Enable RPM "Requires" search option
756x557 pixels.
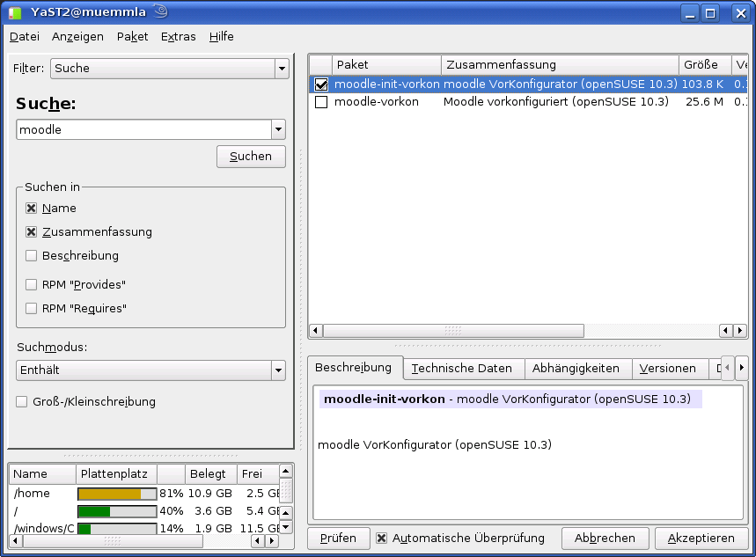(x=32, y=308)
